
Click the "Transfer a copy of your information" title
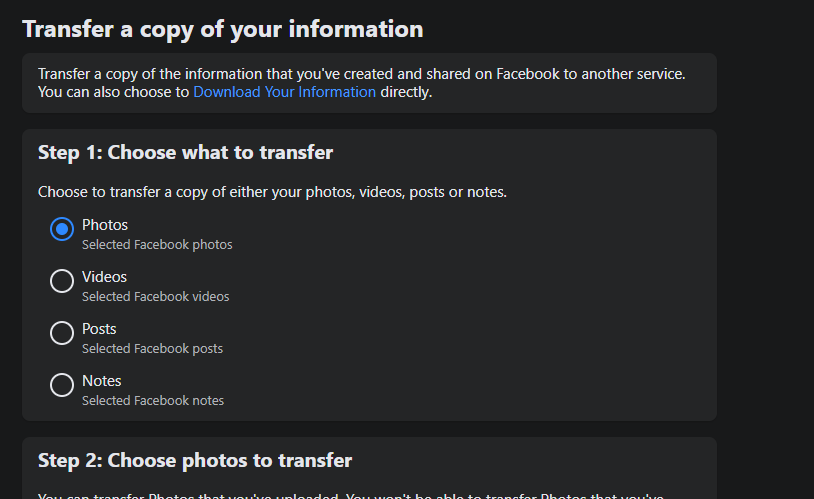tap(222, 29)
